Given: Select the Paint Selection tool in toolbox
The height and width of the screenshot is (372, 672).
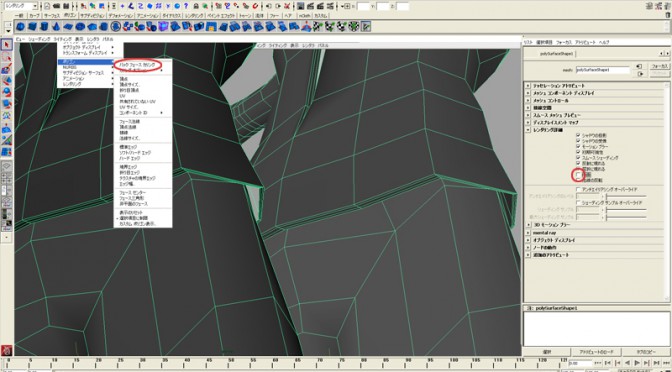Looking at the screenshot, I should pyautogui.click(x=6, y=69).
